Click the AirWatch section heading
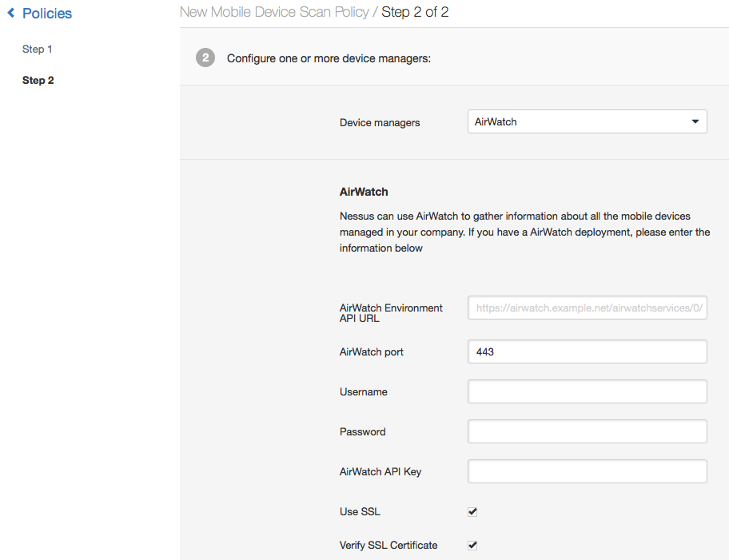The width and height of the screenshot is (729, 560). click(x=364, y=192)
